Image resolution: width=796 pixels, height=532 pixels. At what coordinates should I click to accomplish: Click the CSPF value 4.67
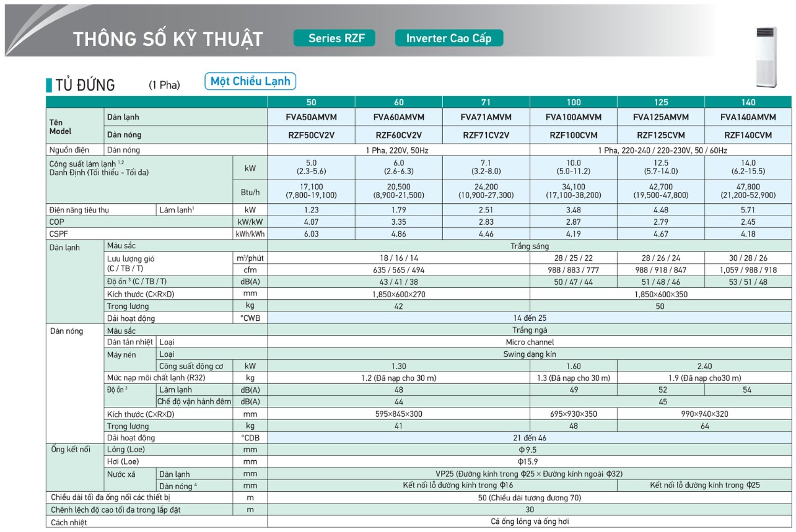tap(661, 234)
